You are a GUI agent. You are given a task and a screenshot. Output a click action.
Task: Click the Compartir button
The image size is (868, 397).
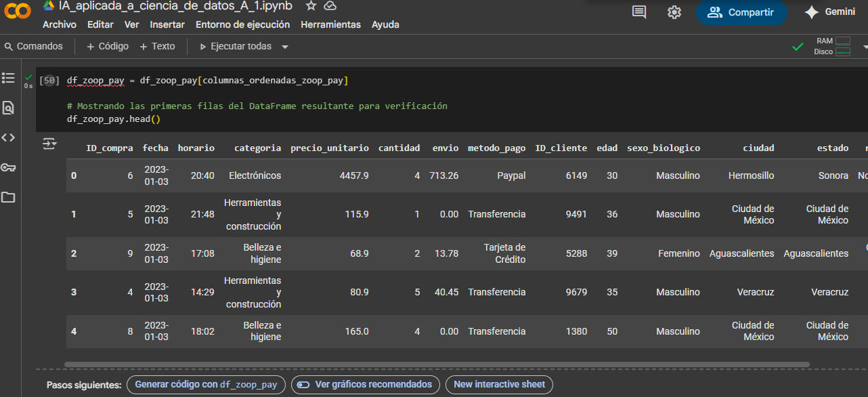click(x=741, y=12)
